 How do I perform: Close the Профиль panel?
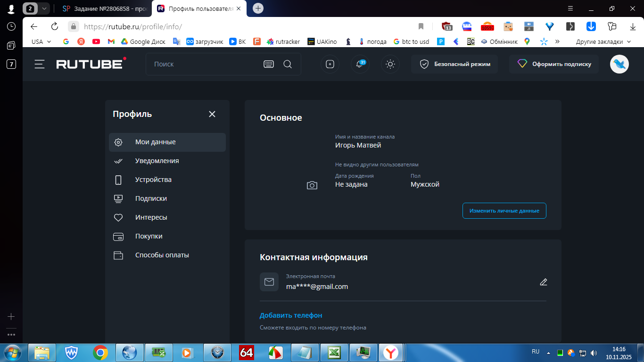tap(212, 114)
